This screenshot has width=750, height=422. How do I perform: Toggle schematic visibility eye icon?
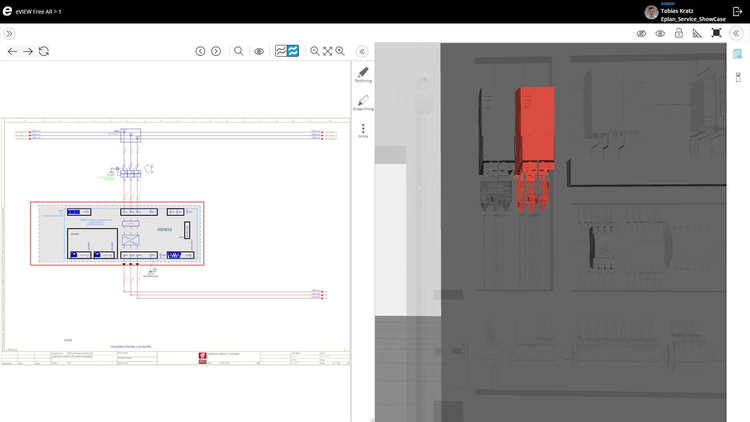[259, 51]
